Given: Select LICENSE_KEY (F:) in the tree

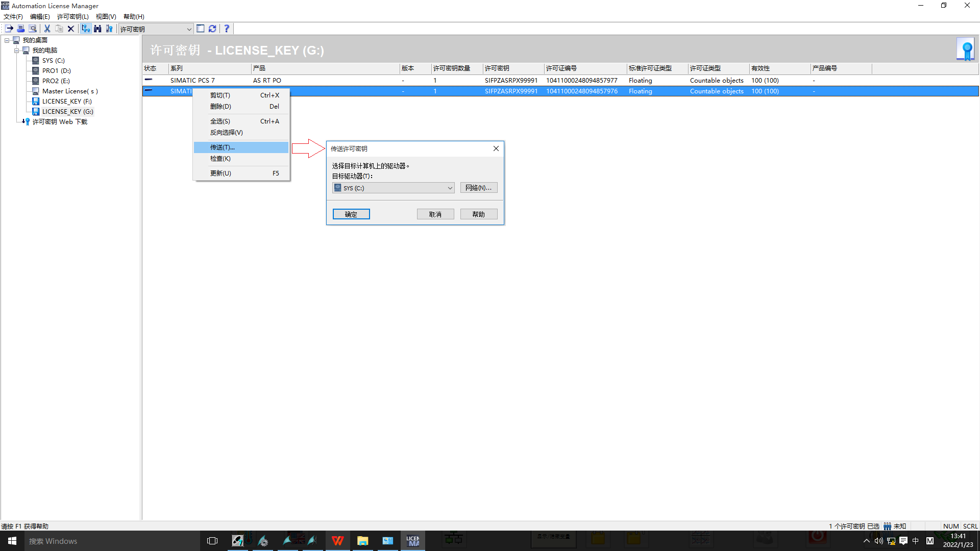Looking at the screenshot, I should click(x=66, y=102).
